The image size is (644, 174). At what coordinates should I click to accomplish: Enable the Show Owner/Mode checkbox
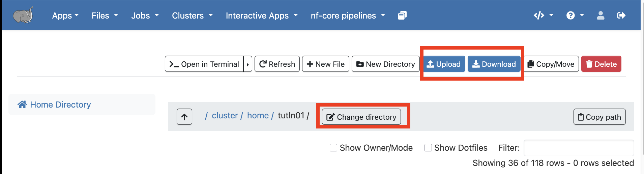click(x=333, y=148)
